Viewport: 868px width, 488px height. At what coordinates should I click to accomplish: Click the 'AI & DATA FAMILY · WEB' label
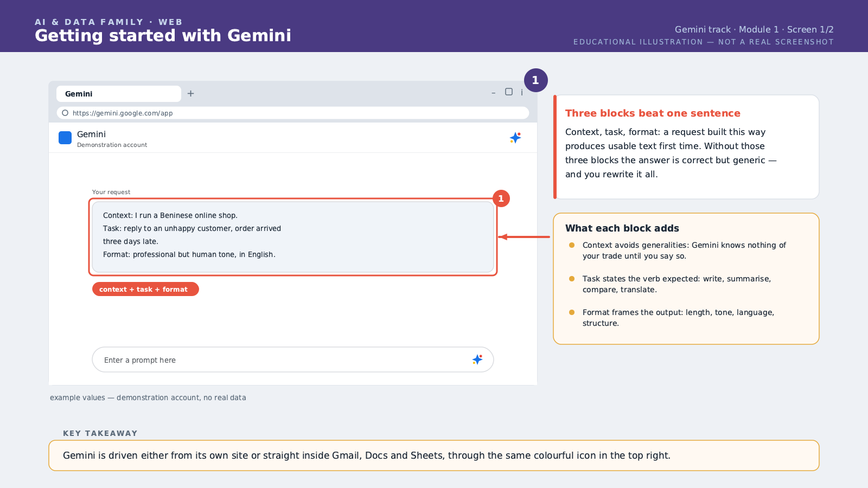[108, 22]
